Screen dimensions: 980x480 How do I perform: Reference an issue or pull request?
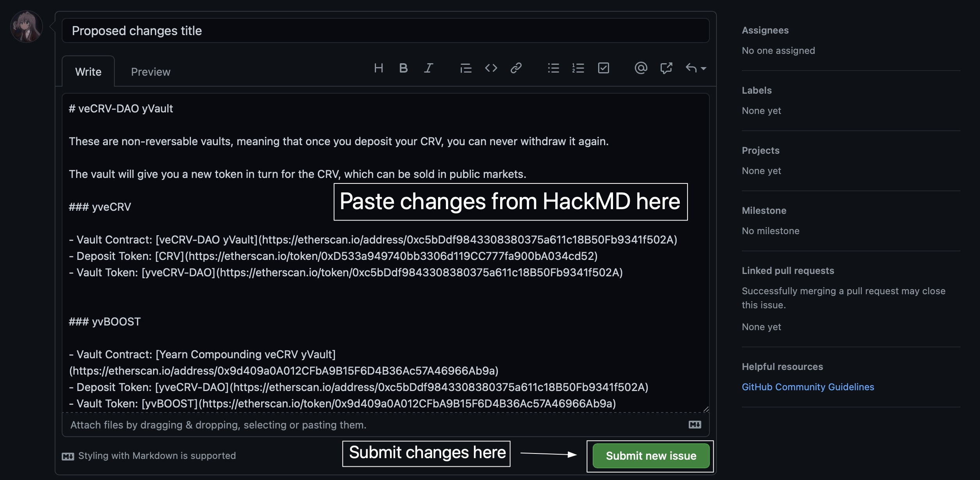(666, 68)
